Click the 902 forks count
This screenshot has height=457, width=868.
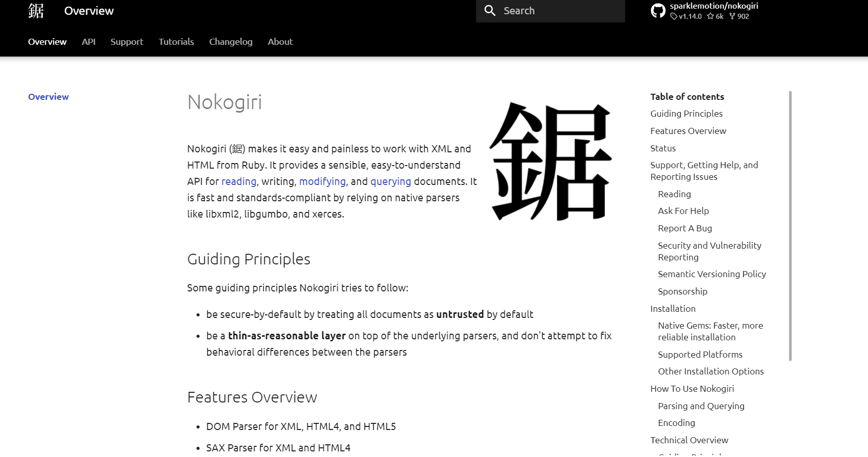pyautogui.click(x=739, y=16)
